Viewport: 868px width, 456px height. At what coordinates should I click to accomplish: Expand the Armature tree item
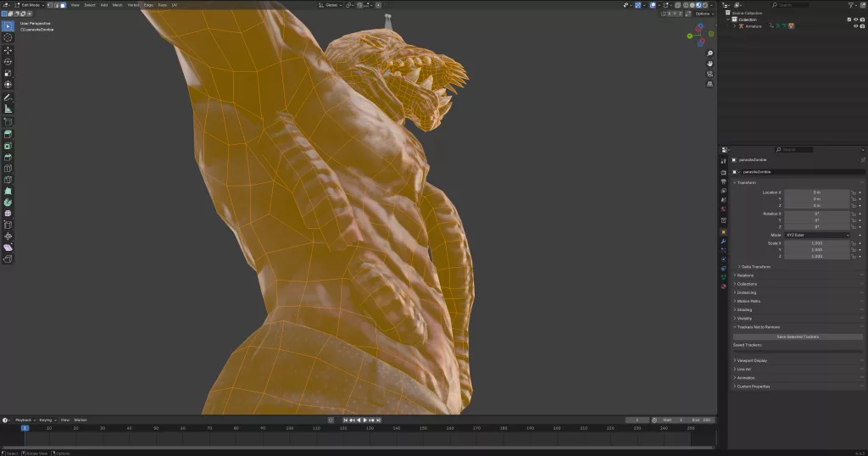pyautogui.click(x=734, y=26)
